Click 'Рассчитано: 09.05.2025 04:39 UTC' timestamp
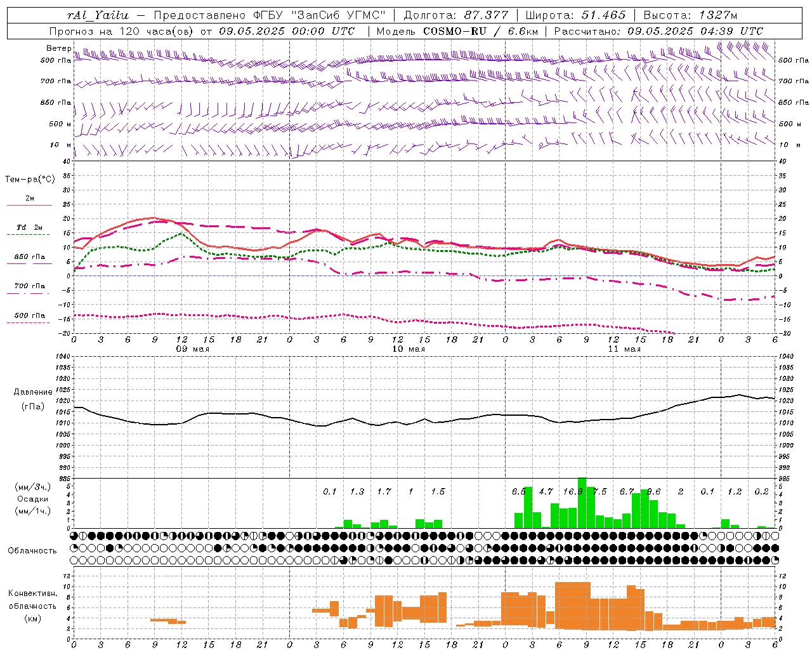The width and height of the screenshot is (812, 650). (x=658, y=31)
